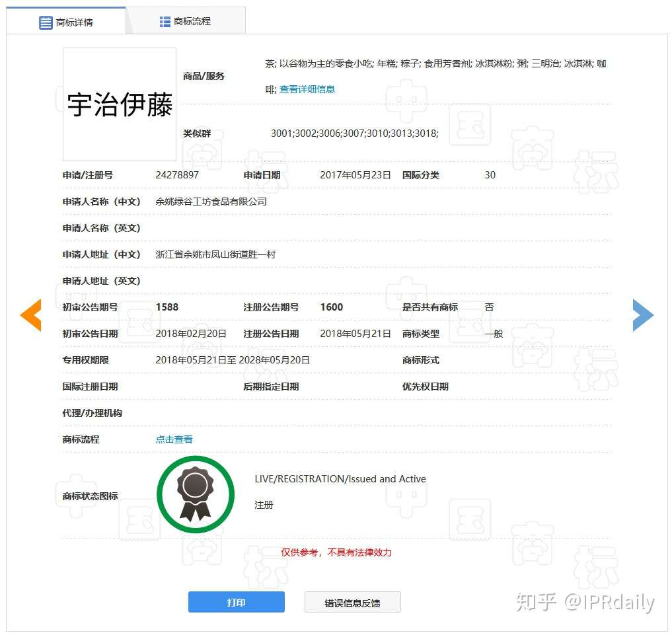
Task: Open the 查看详细信息 link
Action: point(307,89)
